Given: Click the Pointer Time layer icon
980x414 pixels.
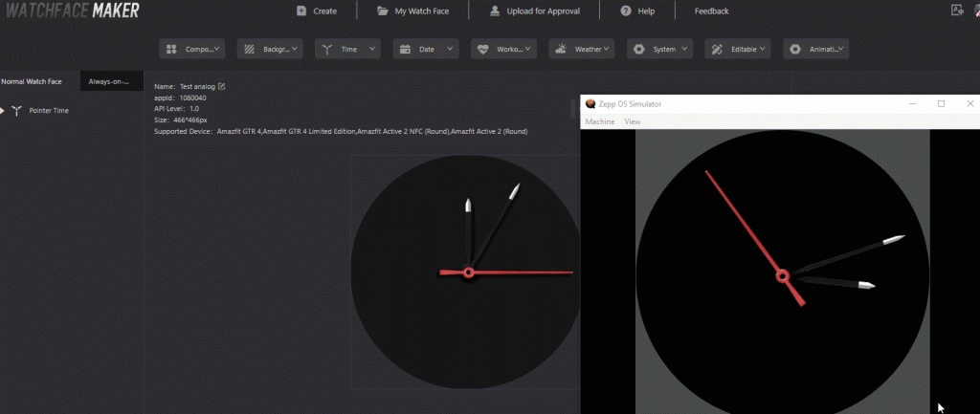Looking at the screenshot, I should coord(17,111).
